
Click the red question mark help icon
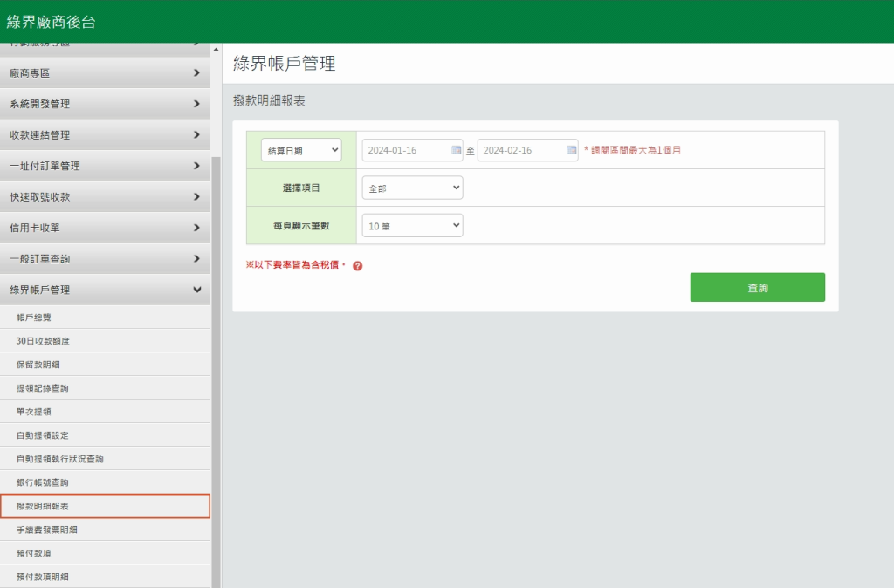coord(357,265)
